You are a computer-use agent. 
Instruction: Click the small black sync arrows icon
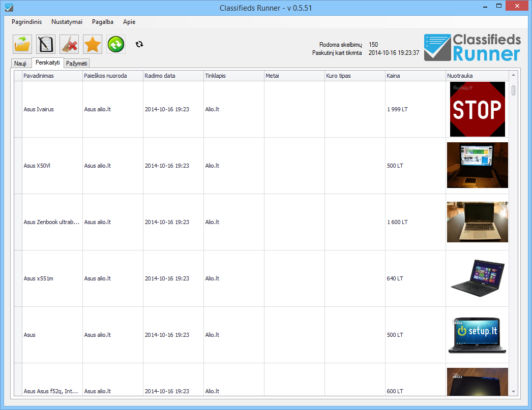(139, 44)
